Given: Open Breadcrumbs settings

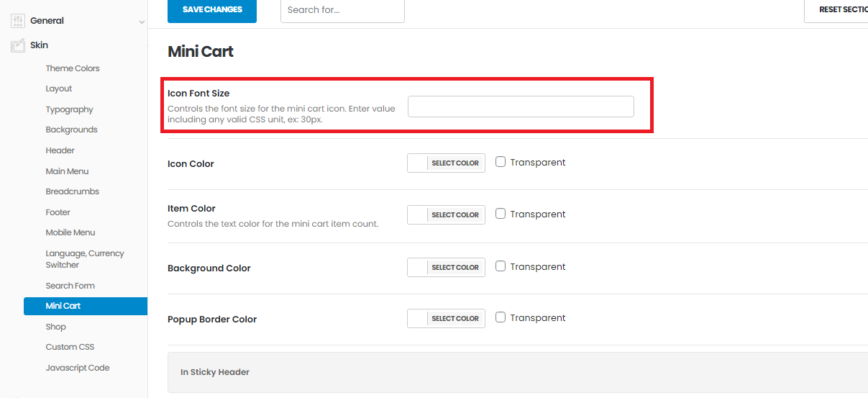Looking at the screenshot, I should click(x=73, y=191).
